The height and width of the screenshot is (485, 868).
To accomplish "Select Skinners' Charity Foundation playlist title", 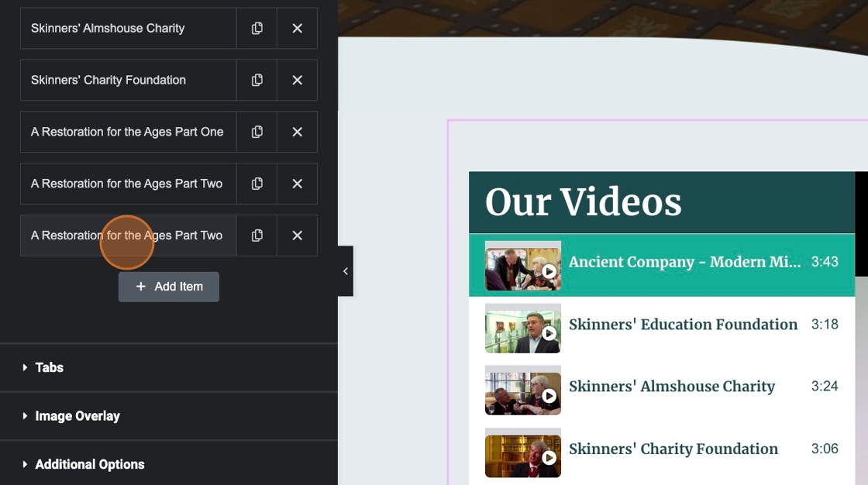I will pos(673,449).
